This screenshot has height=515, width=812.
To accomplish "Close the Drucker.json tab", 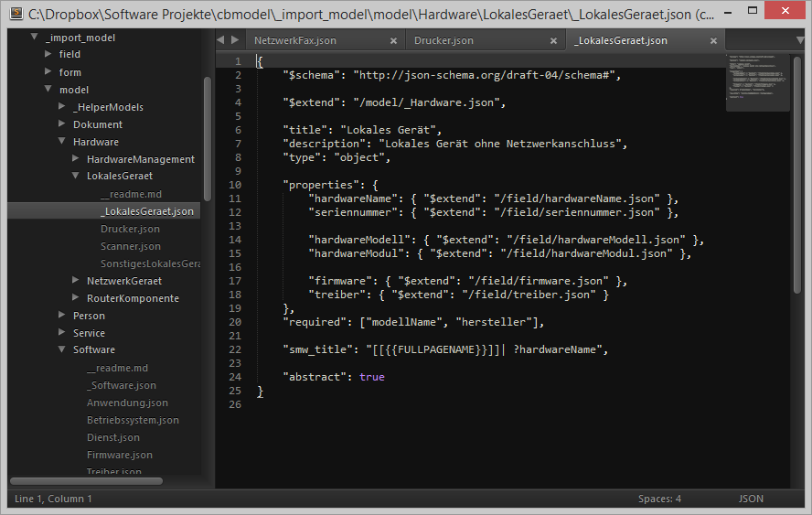I will tap(553, 41).
